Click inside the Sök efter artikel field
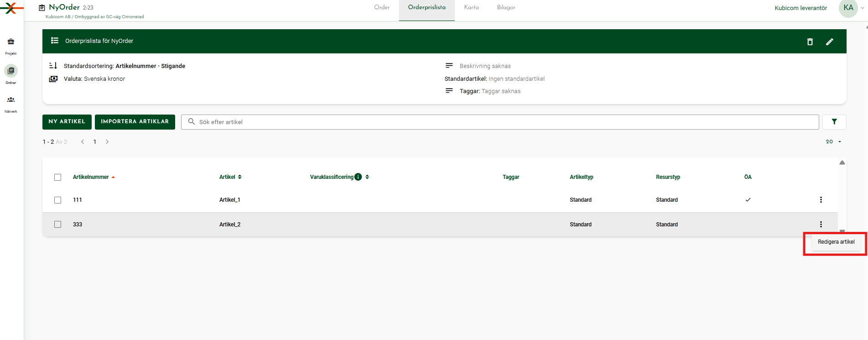 point(500,122)
